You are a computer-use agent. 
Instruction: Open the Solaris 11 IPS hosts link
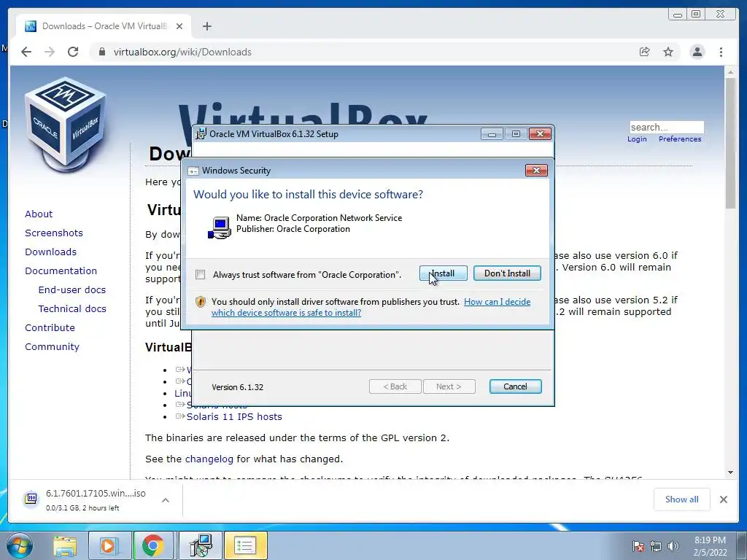(234, 416)
